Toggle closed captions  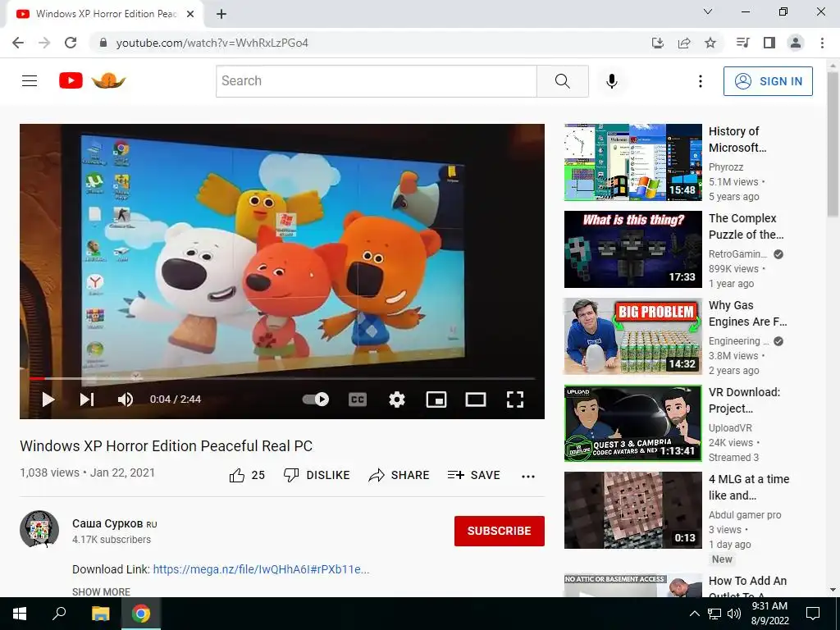(x=358, y=399)
